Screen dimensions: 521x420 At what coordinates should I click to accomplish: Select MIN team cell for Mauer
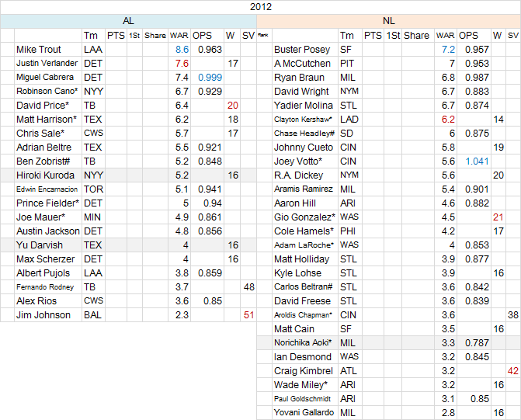93,217
